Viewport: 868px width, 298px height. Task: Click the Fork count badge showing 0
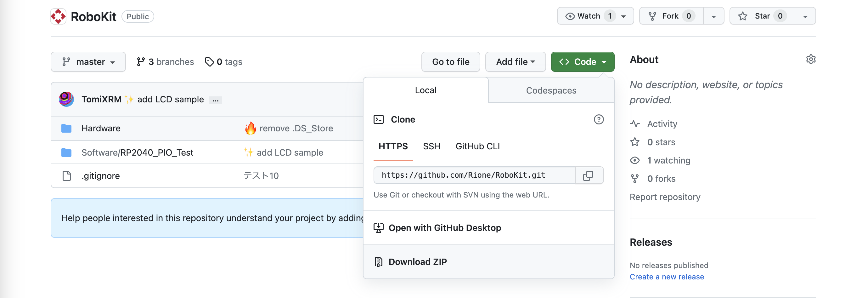click(x=688, y=16)
